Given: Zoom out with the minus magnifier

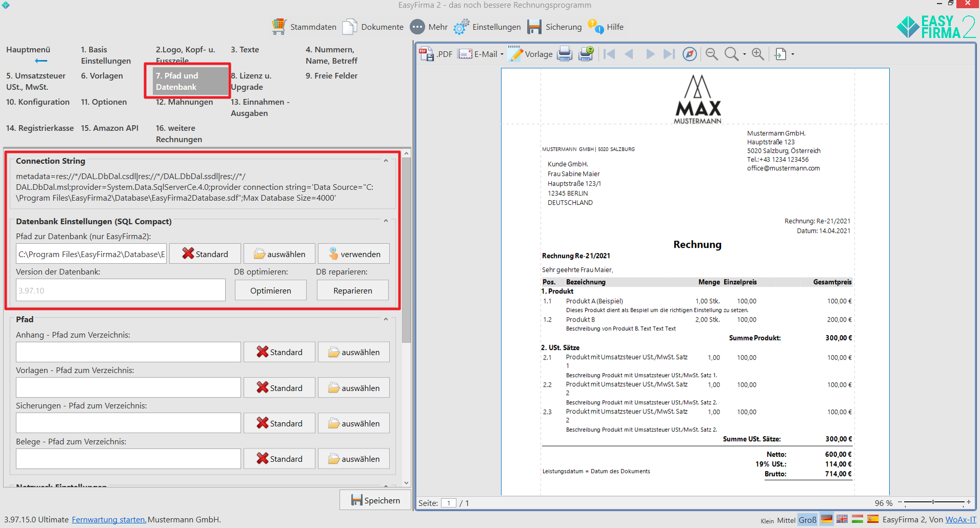Looking at the screenshot, I should click(x=711, y=54).
